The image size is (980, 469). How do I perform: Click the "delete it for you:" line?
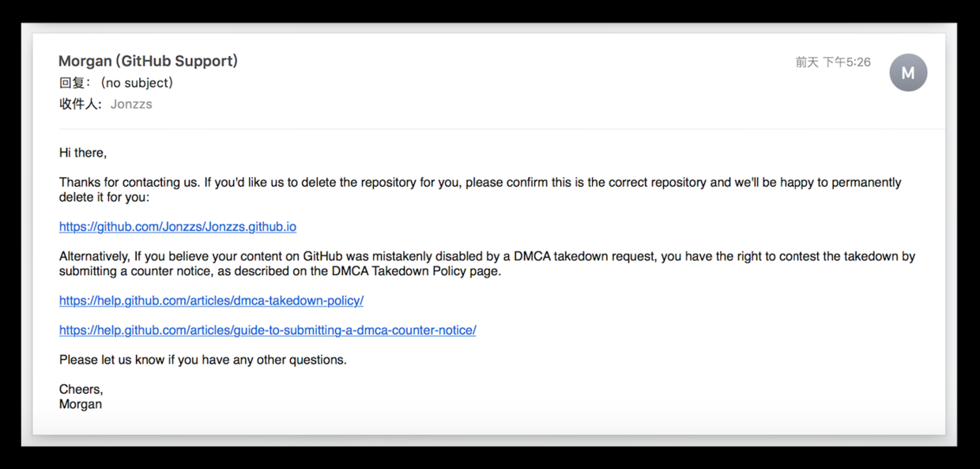click(x=104, y=198)
